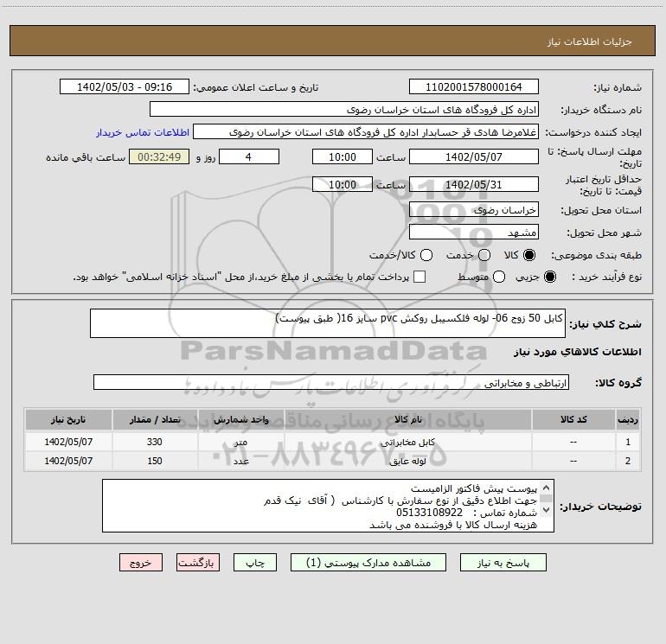Click the ردیف column header

(x=628, y=419)
